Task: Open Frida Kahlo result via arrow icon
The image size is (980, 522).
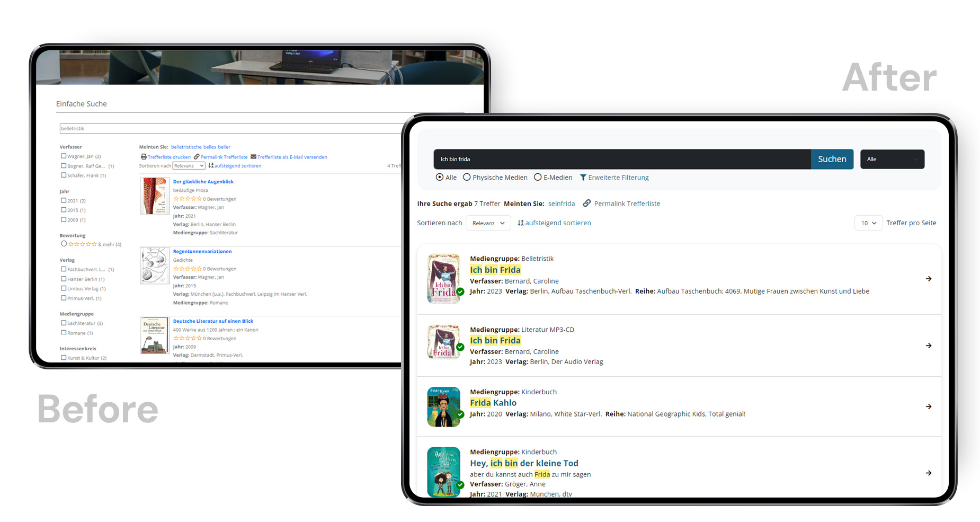Action: pyautogui.click(x=928, y=406)
